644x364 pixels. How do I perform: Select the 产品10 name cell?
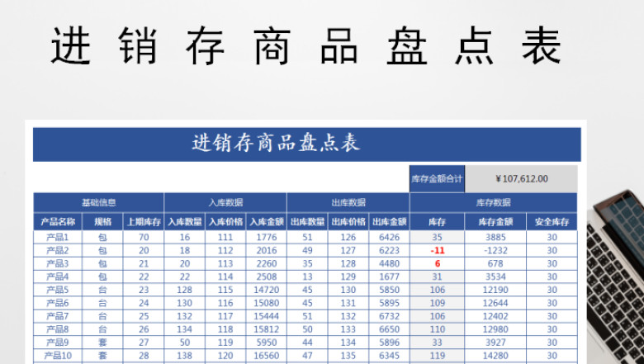(58, 356)
